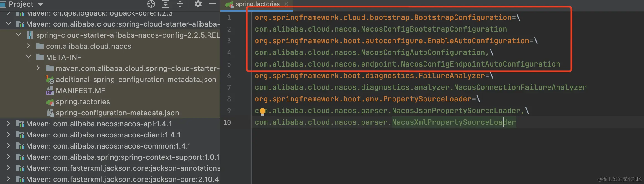Expand the nacos-client:1.4.1 library
Viewport: 644px width, 184px height.
coord(9,135)
